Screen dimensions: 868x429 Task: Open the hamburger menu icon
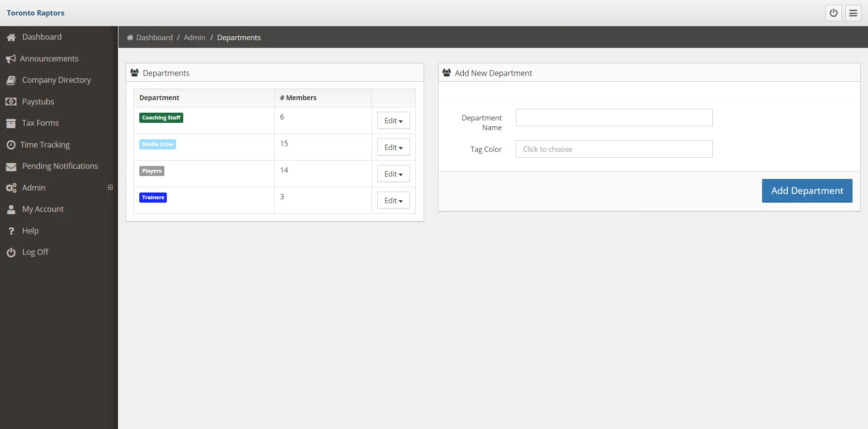853,13
